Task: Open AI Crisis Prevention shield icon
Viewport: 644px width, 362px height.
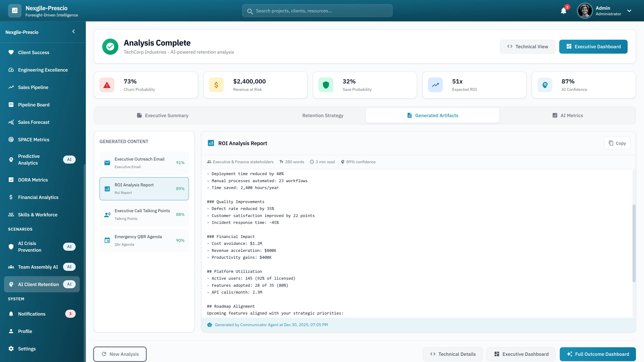Action: (11, 246)
